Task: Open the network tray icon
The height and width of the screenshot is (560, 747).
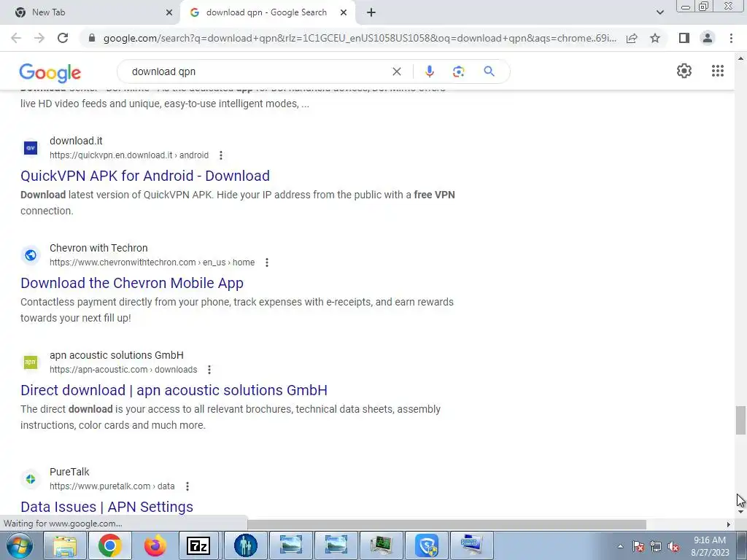Action: coord(656,547)
